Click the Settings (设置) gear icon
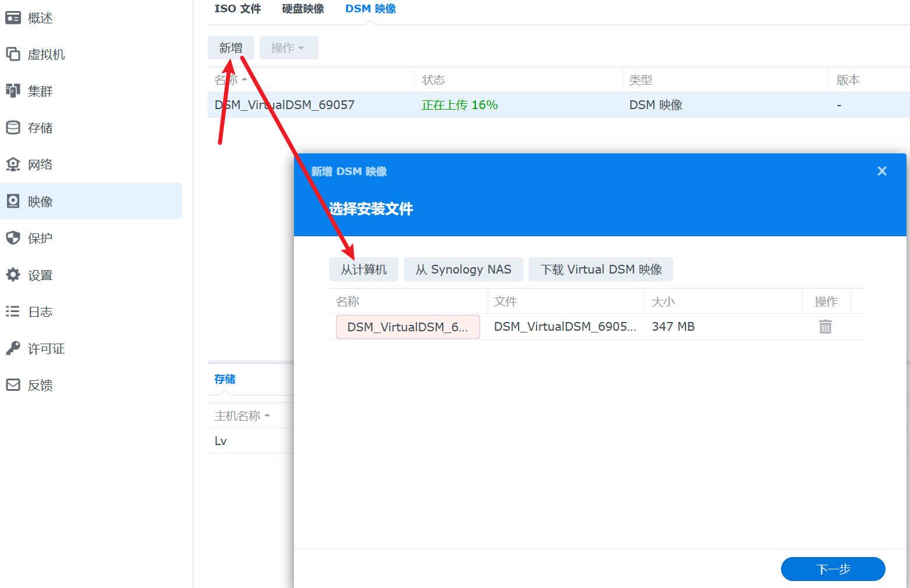Screen dimensions: 910x588 [13, 275]
